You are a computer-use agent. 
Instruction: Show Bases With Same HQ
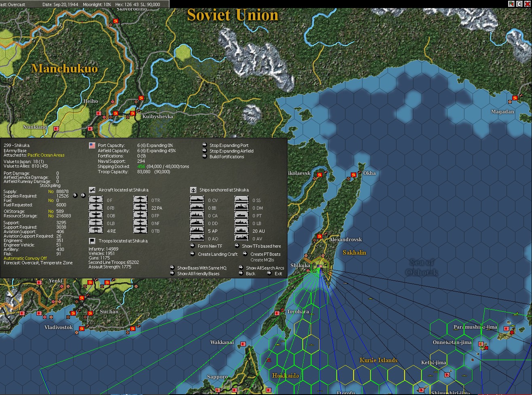202,268
